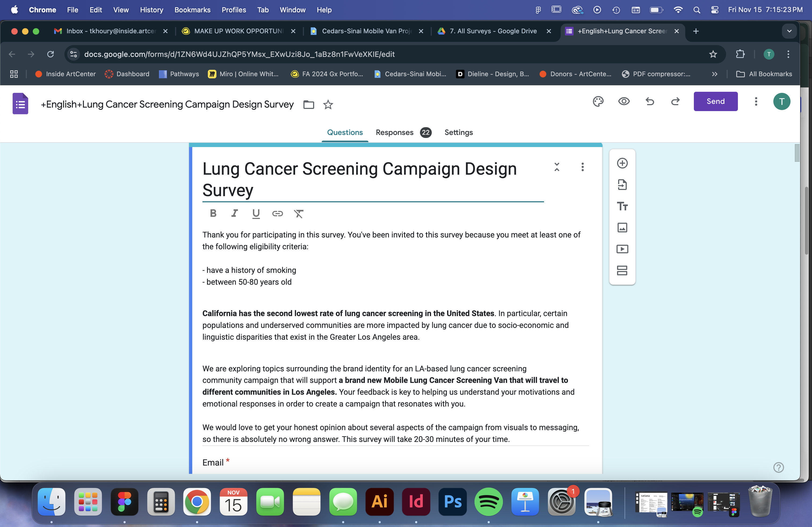
Task: Click the Add question plus icon
Action: [x=622, y=163]
